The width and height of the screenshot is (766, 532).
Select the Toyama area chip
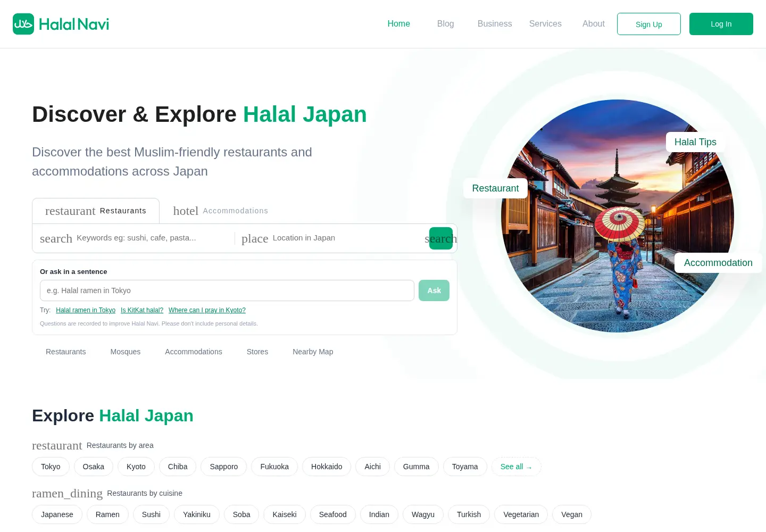point(465,467)
